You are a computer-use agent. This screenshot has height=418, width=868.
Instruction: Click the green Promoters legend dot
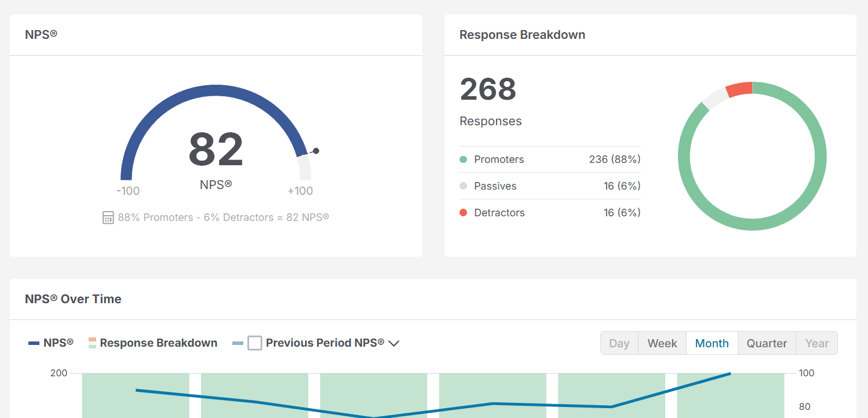(x=463, y=159)
